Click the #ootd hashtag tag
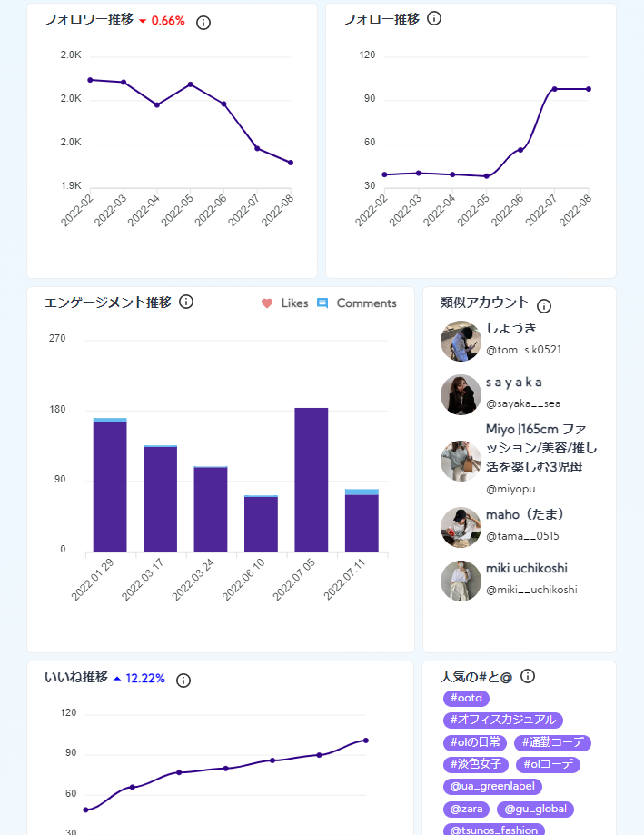Screen dimensions: 644x835 467,699
